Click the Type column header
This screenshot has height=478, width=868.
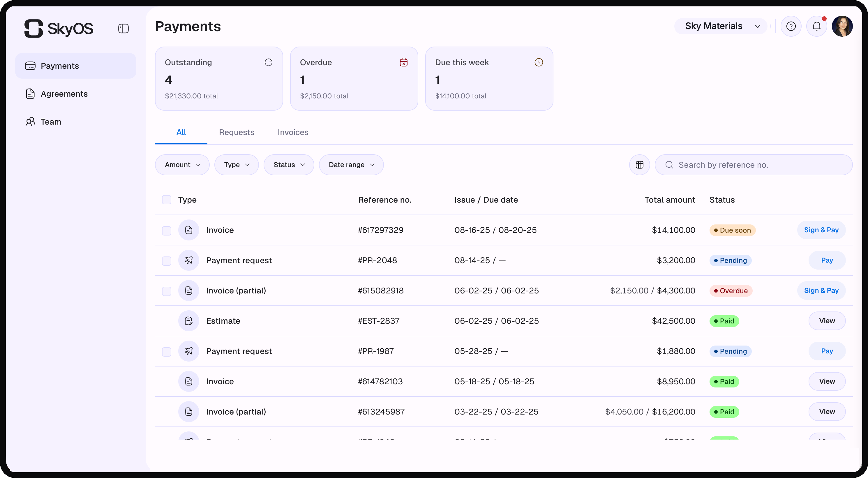187,200
